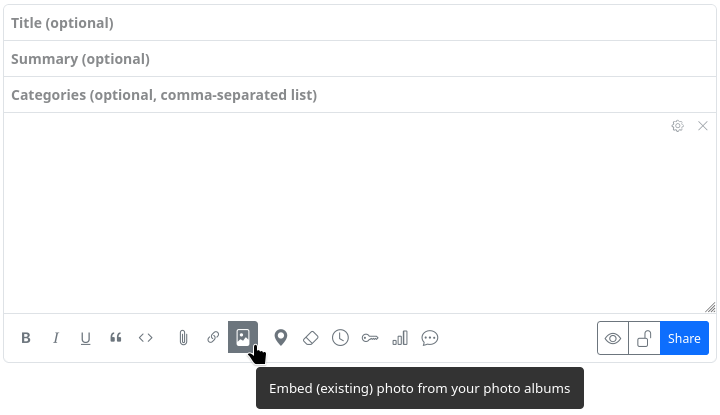Set your location with the map pin
The width and height of the screenshot is (720, 415).
[281, 338]
